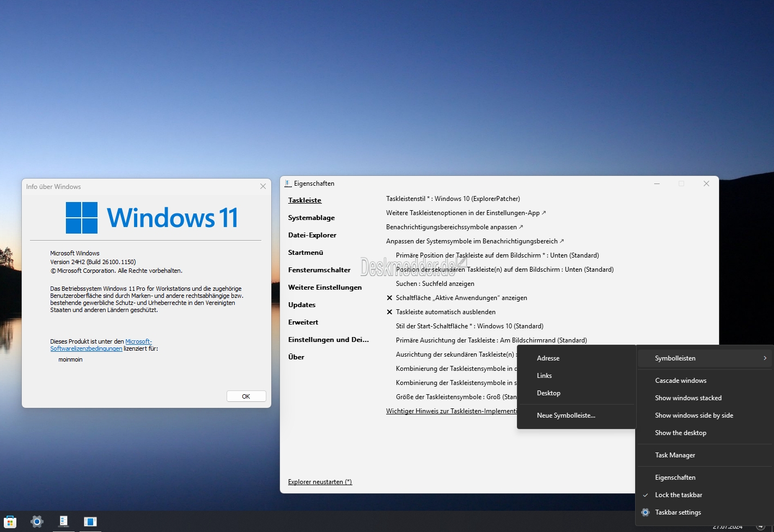Select the Datei-Explorer section
Image resolution: width=774 pixels, height=532 pixels.
pos(312,235)
